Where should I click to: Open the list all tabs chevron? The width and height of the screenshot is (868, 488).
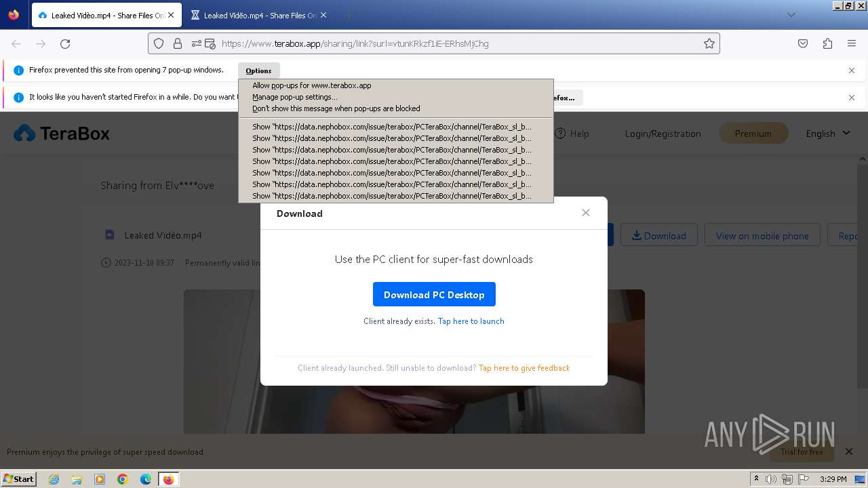(791, 15)
